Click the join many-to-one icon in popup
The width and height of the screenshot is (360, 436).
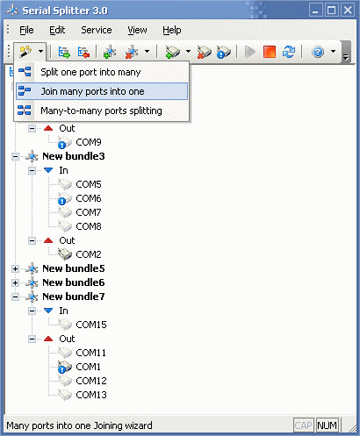[x=24, y=91]
